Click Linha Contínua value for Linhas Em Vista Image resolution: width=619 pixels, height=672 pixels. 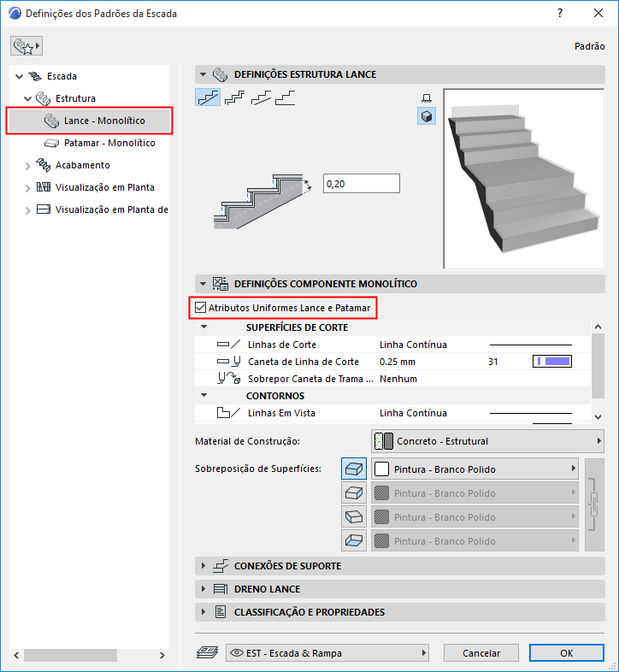click(x=413, y=413)
